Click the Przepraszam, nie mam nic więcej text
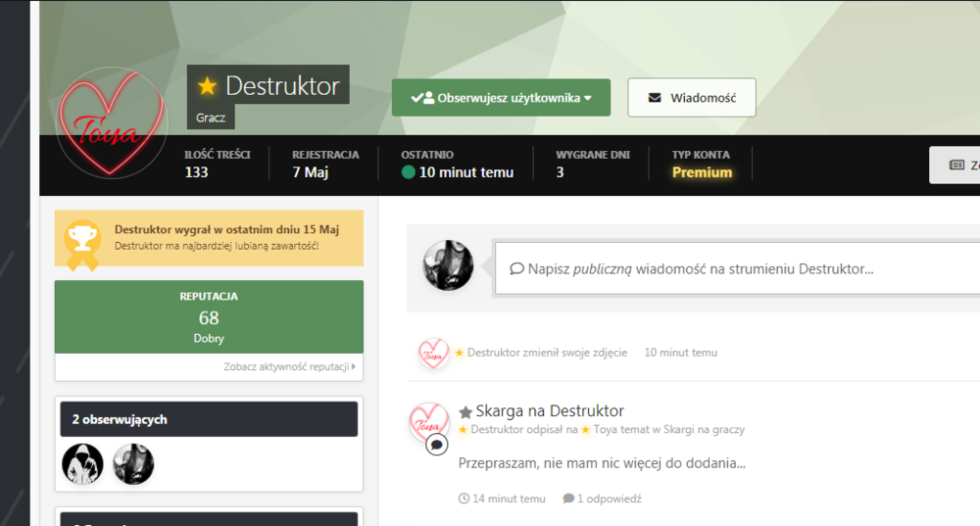The image size is (980, 526). pyautogui.click(x=602, y=463)
